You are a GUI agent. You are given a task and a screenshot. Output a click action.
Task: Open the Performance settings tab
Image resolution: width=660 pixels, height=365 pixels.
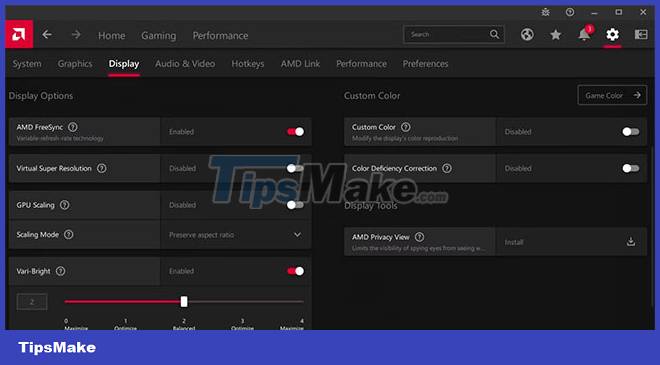361,64
